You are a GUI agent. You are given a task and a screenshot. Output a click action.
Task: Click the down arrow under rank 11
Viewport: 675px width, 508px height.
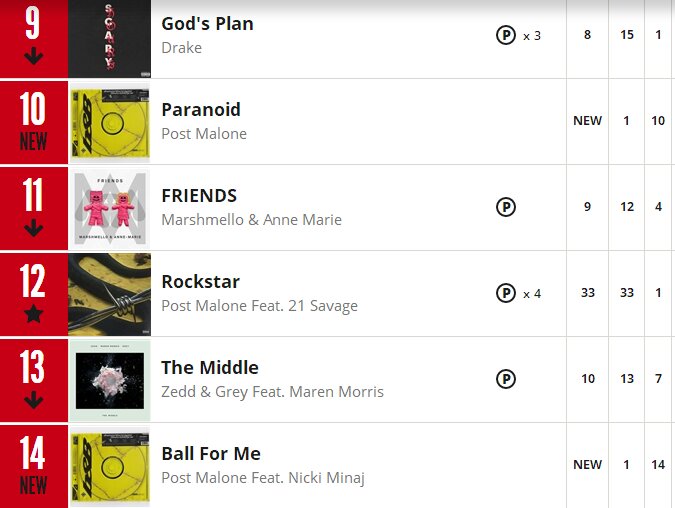point(34,228)
